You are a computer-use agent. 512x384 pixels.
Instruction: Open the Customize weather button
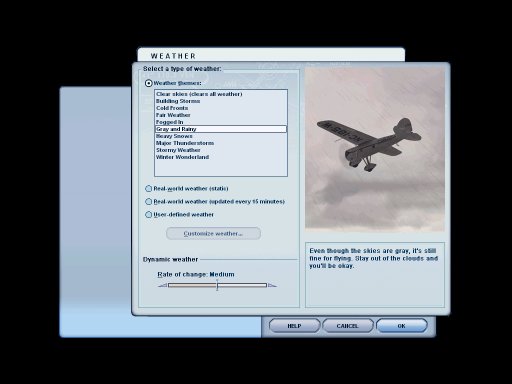click(x=213, y=233)
